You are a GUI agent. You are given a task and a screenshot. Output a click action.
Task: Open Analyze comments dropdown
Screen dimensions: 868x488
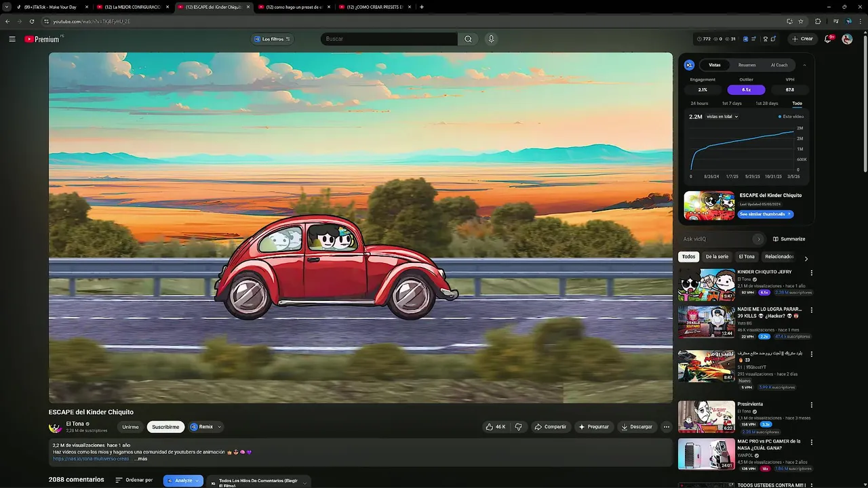183,481
